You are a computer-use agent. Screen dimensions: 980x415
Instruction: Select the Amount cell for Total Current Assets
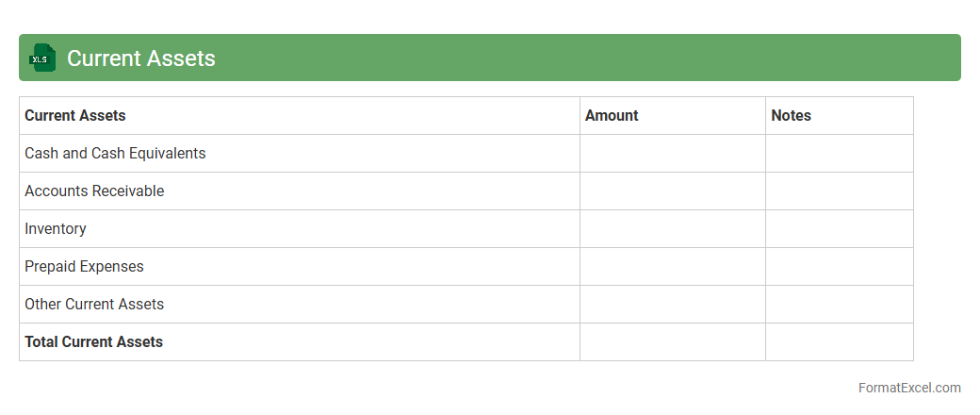click(672, 342)
